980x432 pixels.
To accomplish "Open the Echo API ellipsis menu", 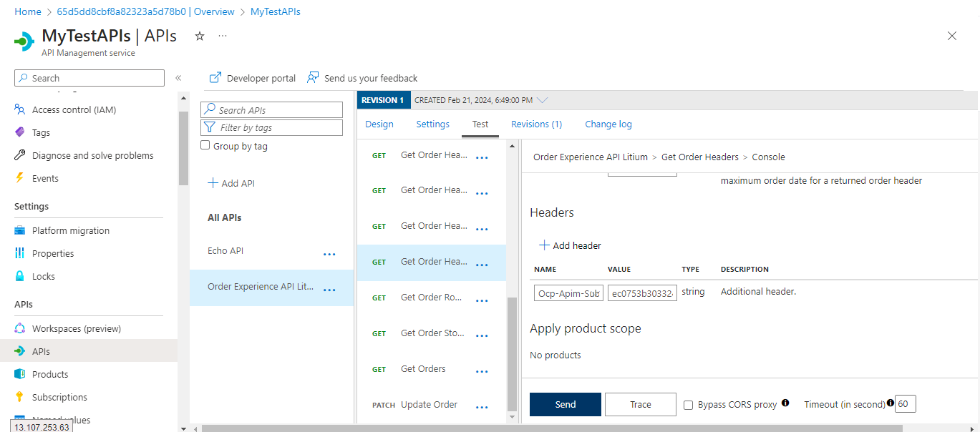I will 329,254.
